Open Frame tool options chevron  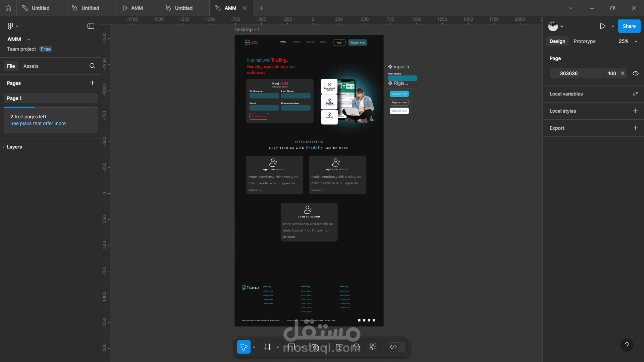click(278, 347)
